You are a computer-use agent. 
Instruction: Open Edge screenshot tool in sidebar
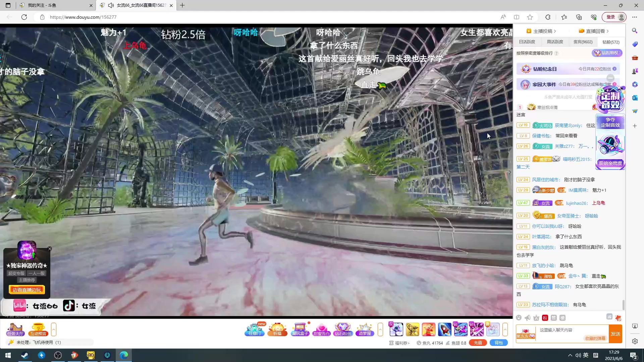click(x=635, y=326)
